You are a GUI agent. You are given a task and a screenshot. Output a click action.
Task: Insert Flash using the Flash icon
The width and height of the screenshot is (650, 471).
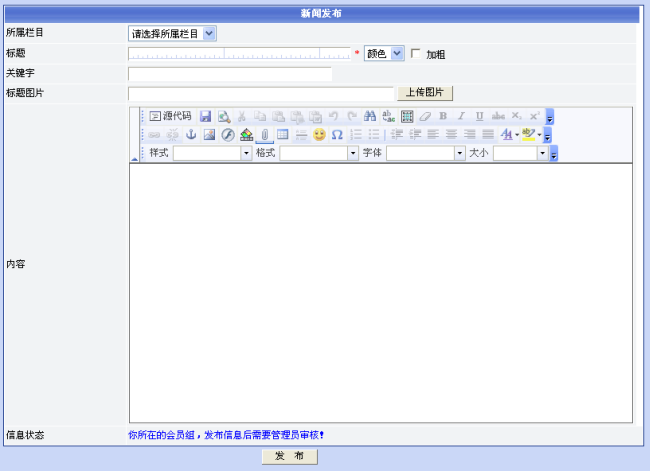point(227,134)
